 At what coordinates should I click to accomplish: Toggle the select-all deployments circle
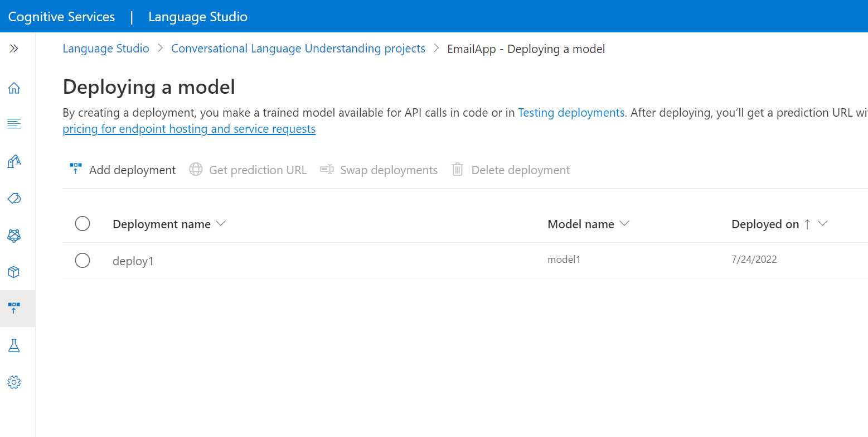pyautogui.click(x=83, y=224)
